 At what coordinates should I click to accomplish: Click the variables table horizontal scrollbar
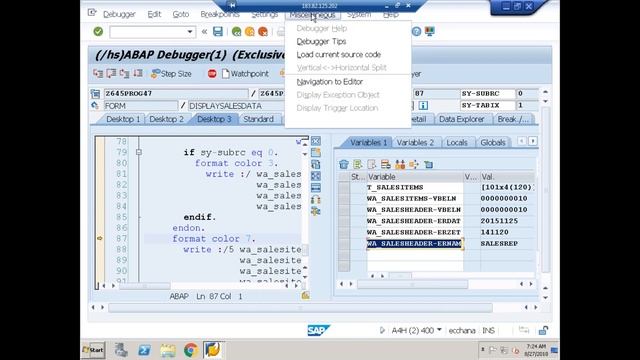412,284
